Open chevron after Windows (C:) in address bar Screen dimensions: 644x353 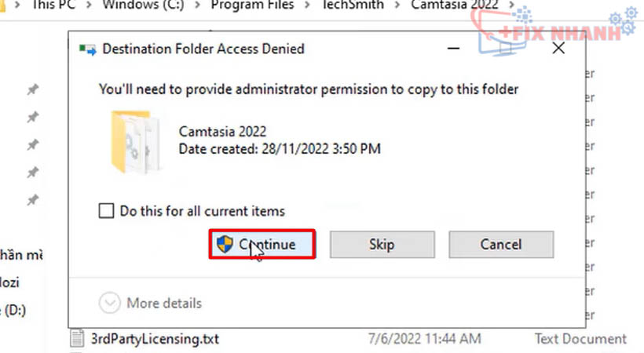pyautogui.click(x=198, y=5)
